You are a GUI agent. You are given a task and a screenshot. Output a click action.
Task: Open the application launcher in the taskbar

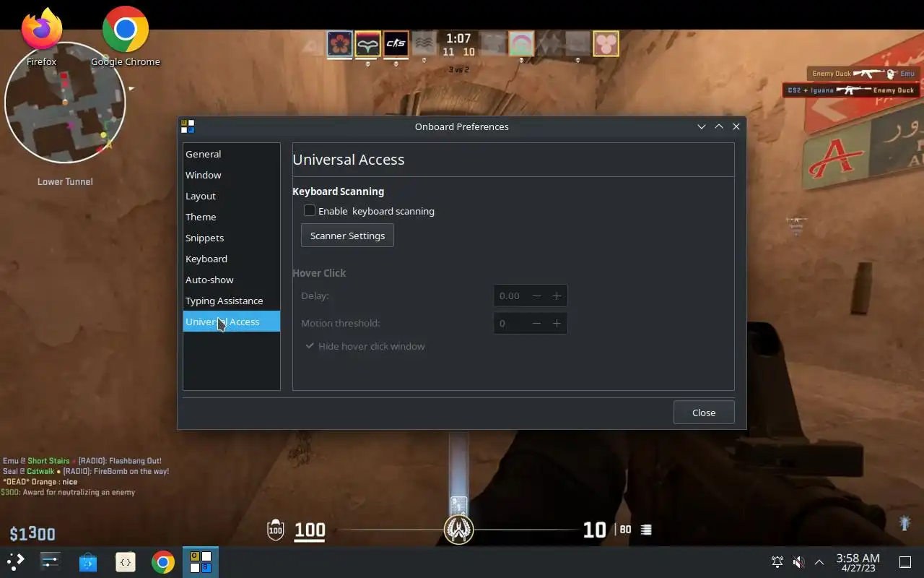pyautogui.click(x=15, y=561)
